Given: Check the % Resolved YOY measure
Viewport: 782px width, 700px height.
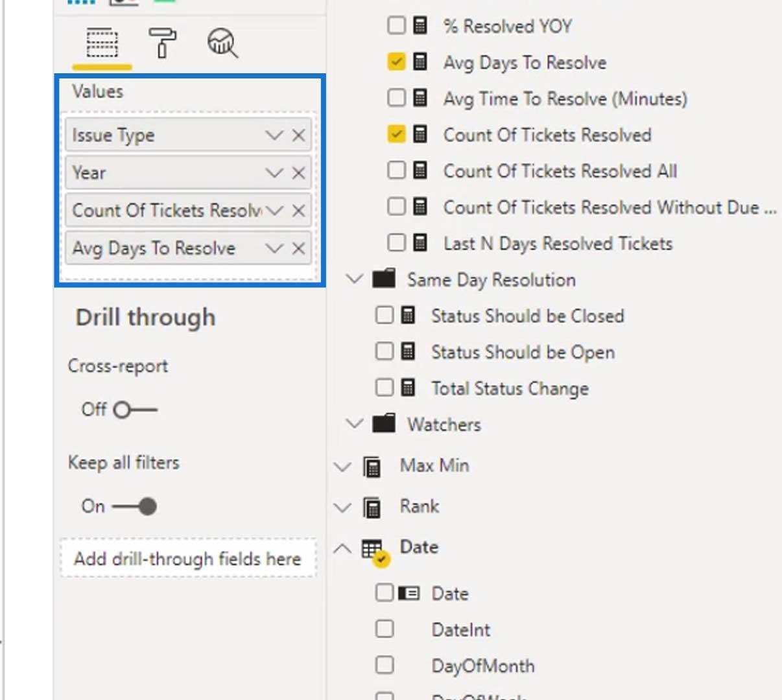Looking at the screenshot, I should 396,25.
